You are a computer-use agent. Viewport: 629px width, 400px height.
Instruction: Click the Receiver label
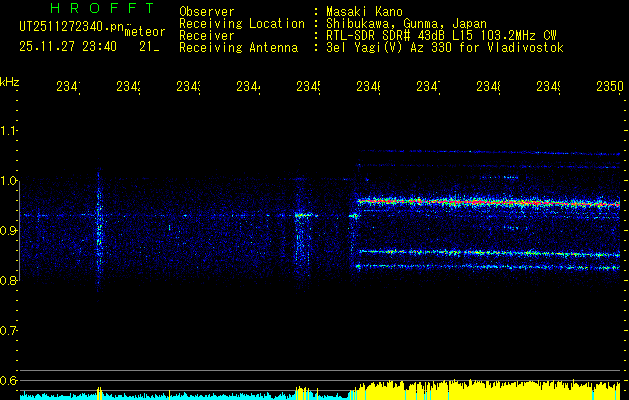(x=207, y=36)
